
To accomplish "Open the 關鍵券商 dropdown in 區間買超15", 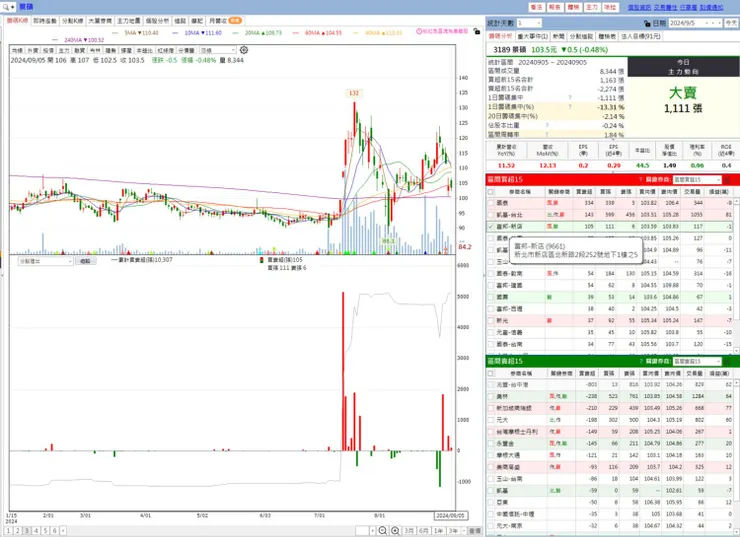I will pyautogui.click(x=697, y=179).
